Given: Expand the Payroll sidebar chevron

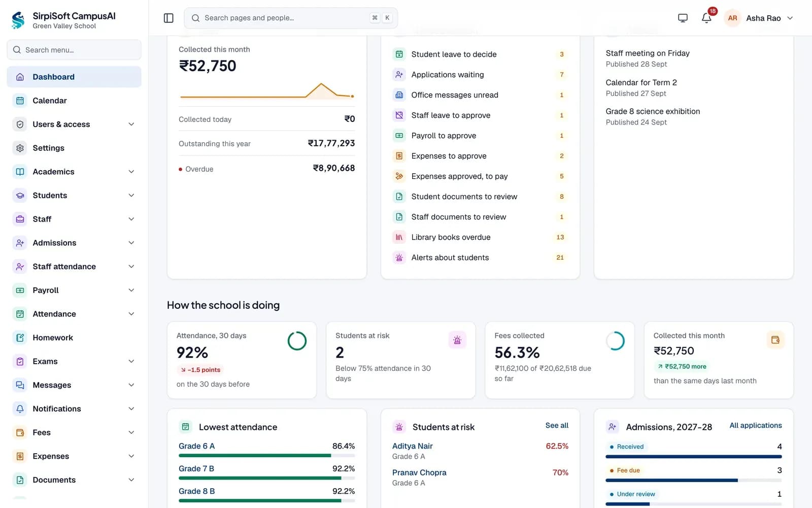Looking at the screenshot, I should point(131,291).
